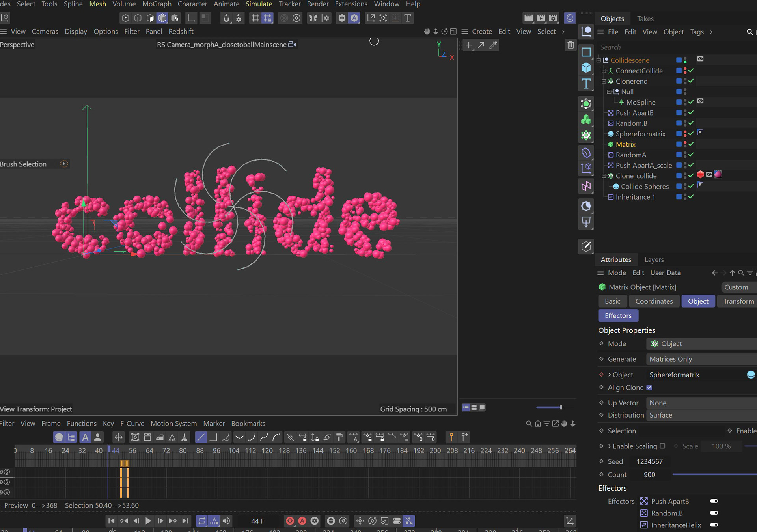The image size is (757, 532).
Task: Enable the Enable Scaling checkbox
Action: [x=662, y=446]
